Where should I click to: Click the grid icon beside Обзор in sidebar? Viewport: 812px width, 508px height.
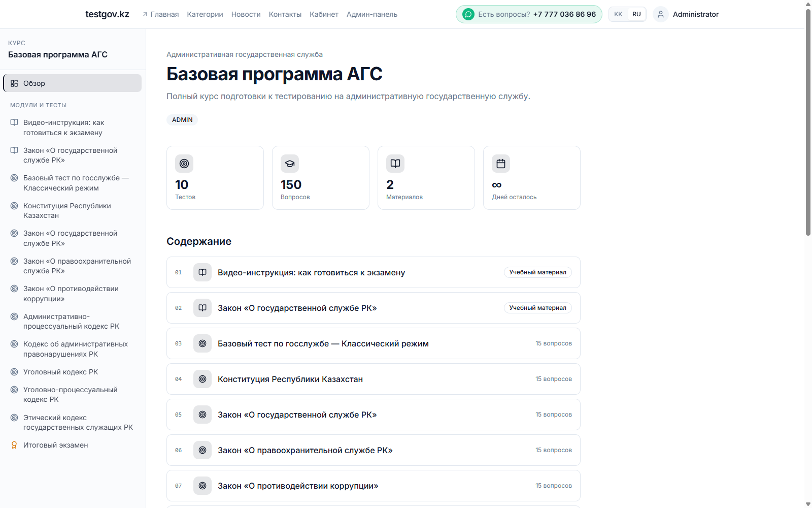pyautogui.click(x=14, y=83)
